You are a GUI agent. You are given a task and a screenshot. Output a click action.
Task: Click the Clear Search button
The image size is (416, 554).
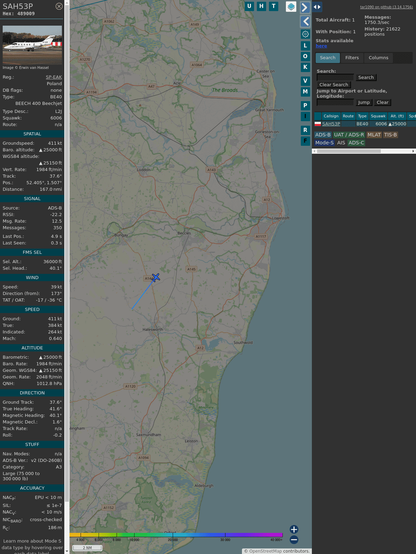334,84
